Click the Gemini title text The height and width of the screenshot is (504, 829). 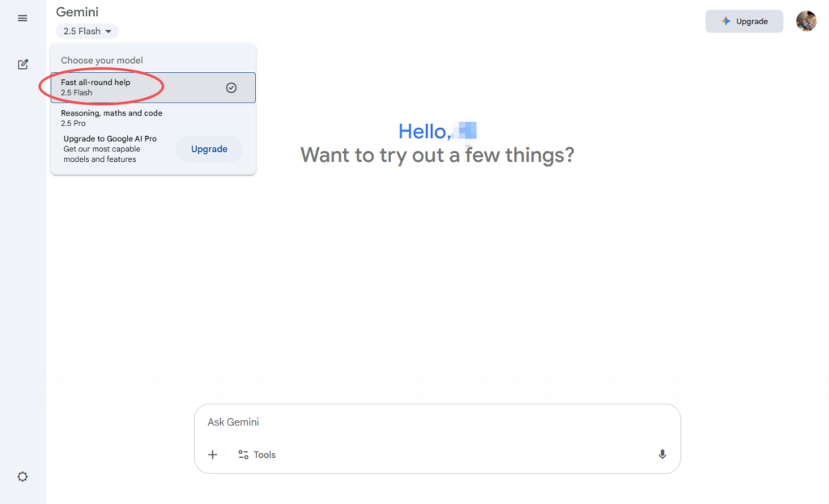click(x=77, y=12)
